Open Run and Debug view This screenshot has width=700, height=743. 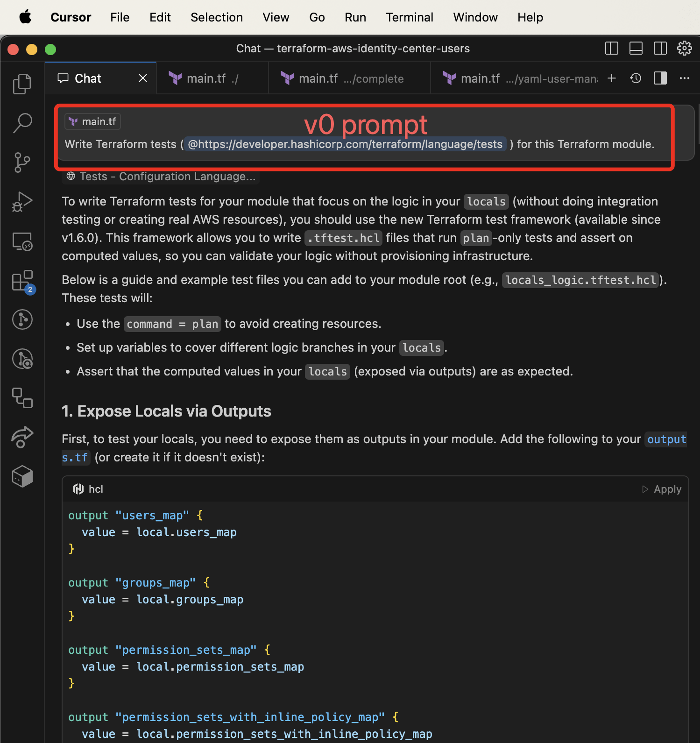point(22,202)
